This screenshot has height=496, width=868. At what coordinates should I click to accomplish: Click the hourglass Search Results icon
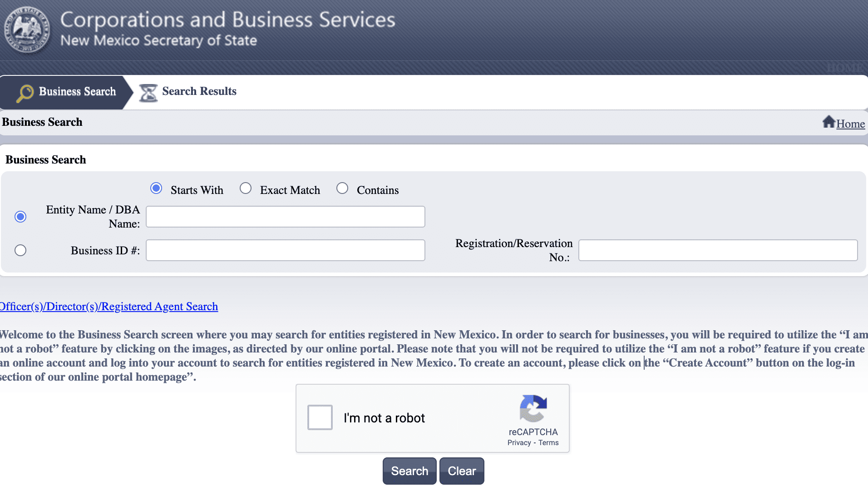pos(148,93)
